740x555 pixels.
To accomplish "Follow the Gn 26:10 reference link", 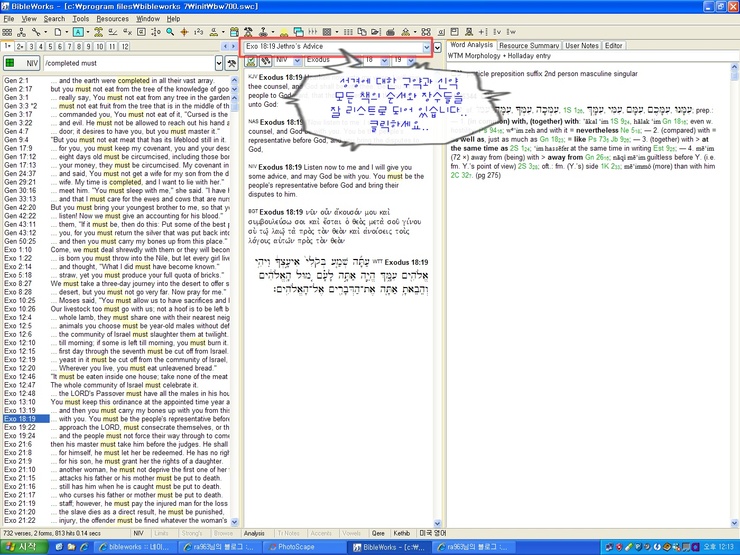I will [x=597, y=157].
